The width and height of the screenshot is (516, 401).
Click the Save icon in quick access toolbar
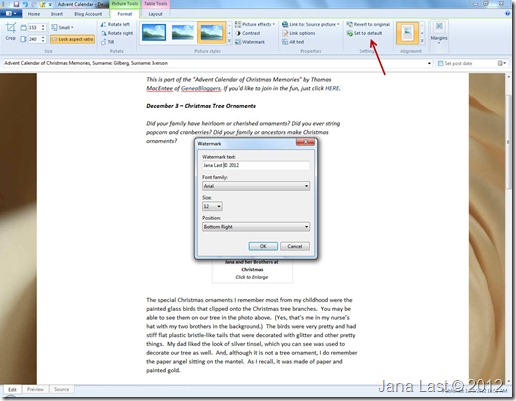tap(16, 4)
